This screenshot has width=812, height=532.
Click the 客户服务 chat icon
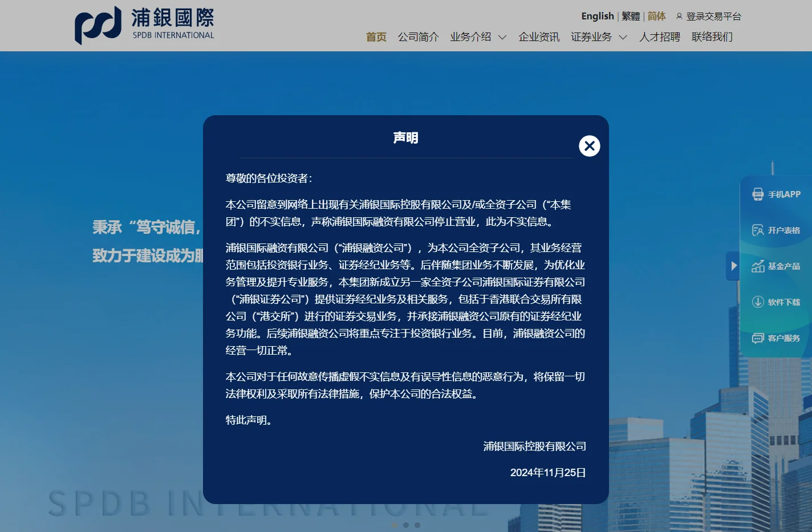(x=758, y=338)
